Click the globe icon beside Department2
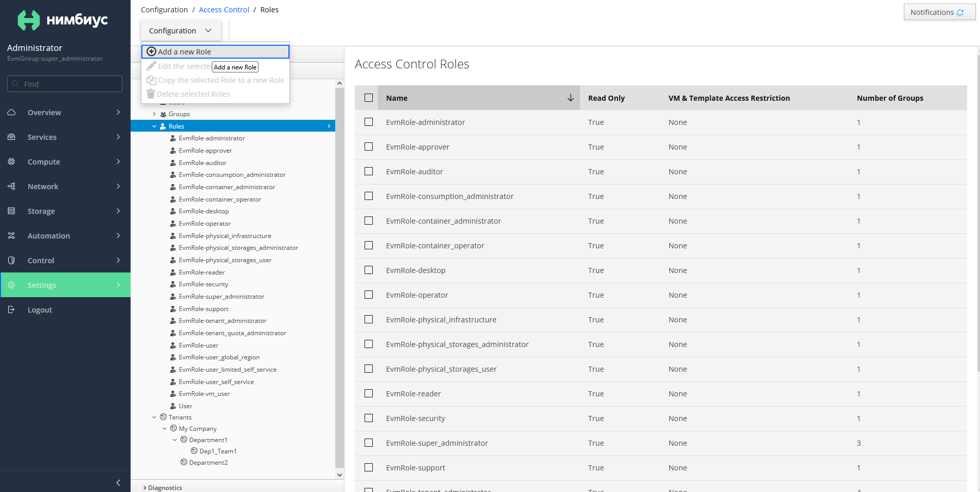Image resolution: width=980 pixels, height=492 pixels. (184, 462)
